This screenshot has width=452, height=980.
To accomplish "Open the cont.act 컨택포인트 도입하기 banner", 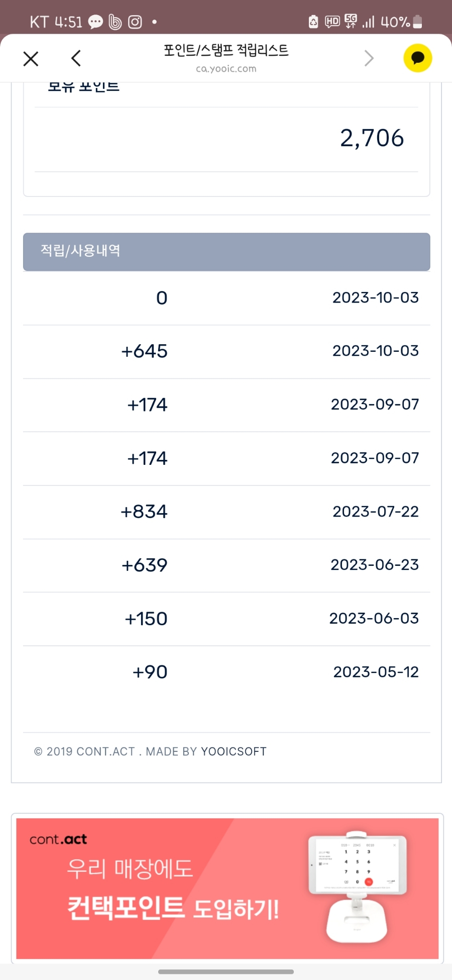I will tap(227, 888).
